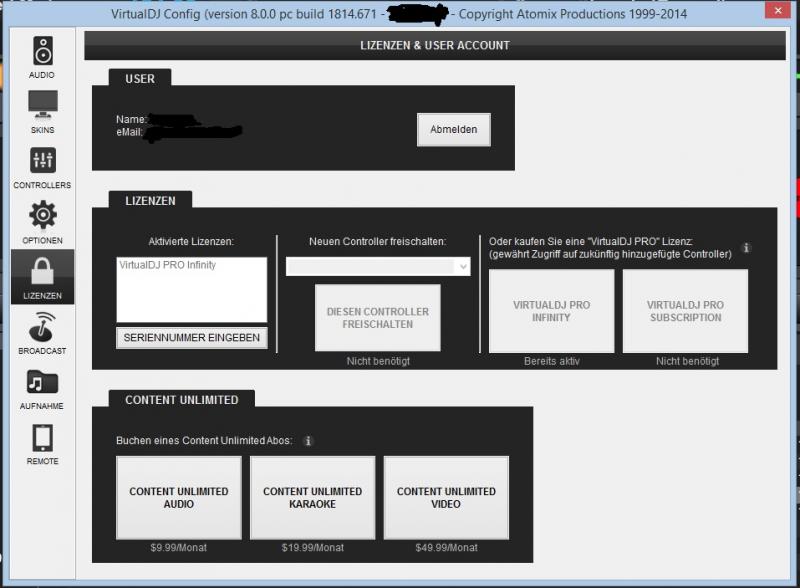Open Controllers mixer-fader icon
Viewport: 800px width, 588px height.
pos(42,160)
